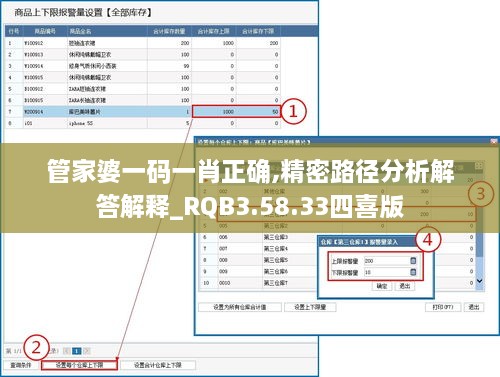The width and height of the screenshot is (500, 377).
Task: Click calculator icon beside 下限报警量 field
Action: point(413,272)
